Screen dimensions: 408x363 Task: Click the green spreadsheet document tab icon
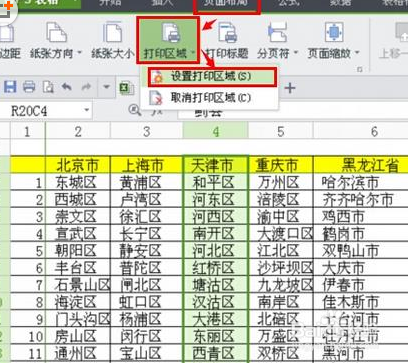[127, 88]
